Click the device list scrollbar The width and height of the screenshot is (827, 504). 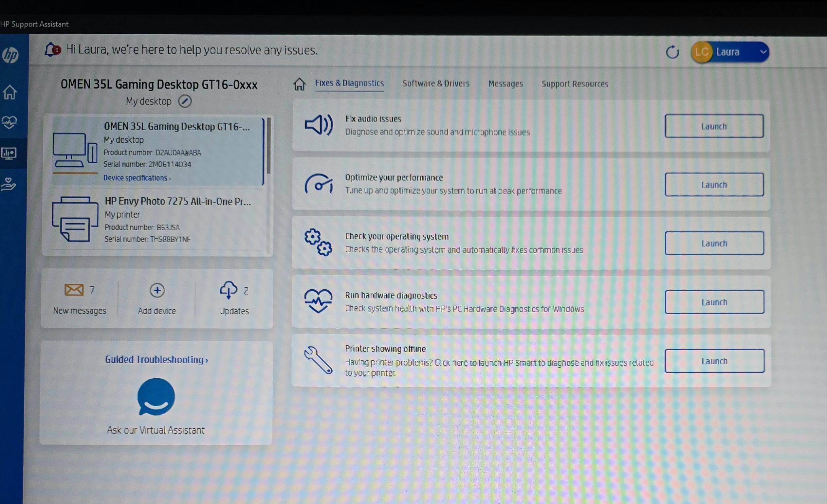pyautogui.click(x=268, y=146)
